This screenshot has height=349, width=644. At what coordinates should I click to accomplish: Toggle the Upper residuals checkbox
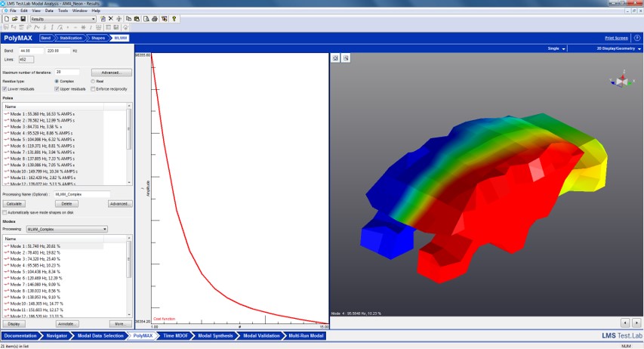(57, 89)
